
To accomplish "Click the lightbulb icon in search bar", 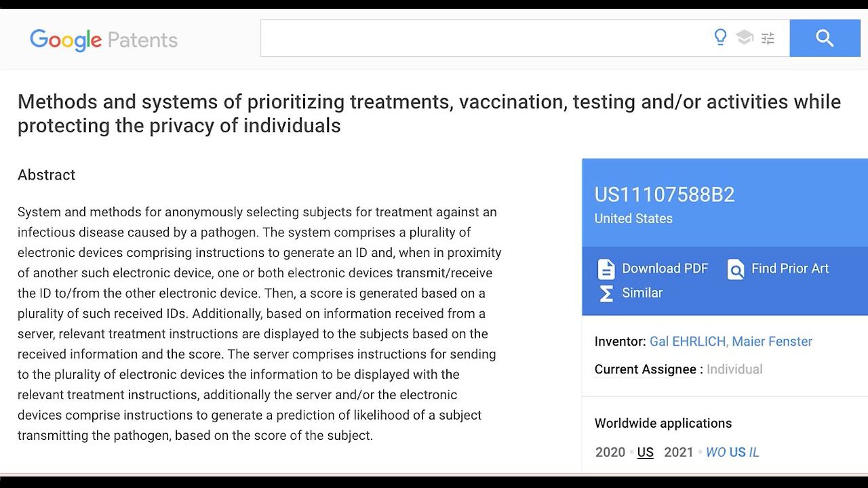I will point(720,37).
